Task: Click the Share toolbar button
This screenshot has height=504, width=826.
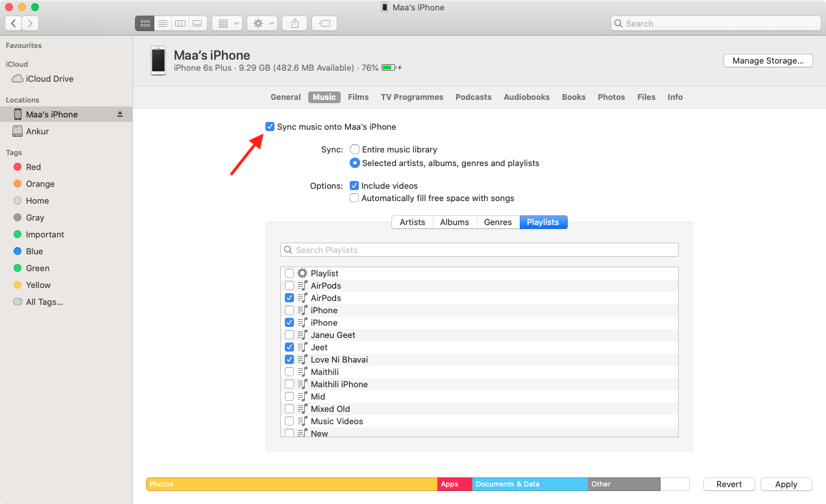Action: point(295,23)
